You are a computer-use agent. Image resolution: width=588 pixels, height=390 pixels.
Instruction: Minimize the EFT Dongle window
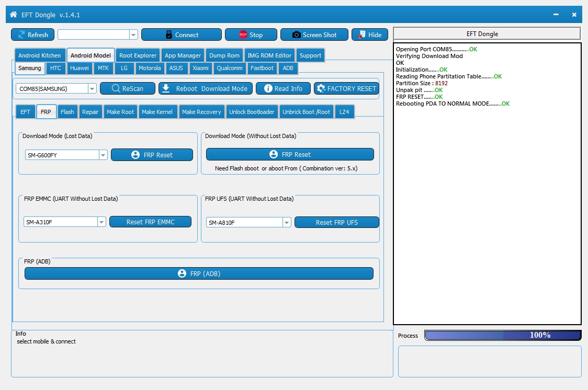pos(556,15)
